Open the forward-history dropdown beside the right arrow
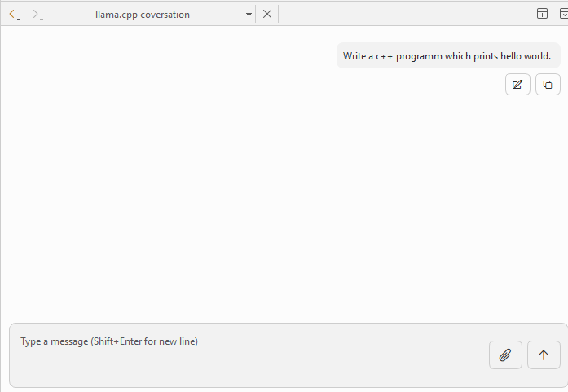This screenshot has height=392, width=568. click(42, 19)
